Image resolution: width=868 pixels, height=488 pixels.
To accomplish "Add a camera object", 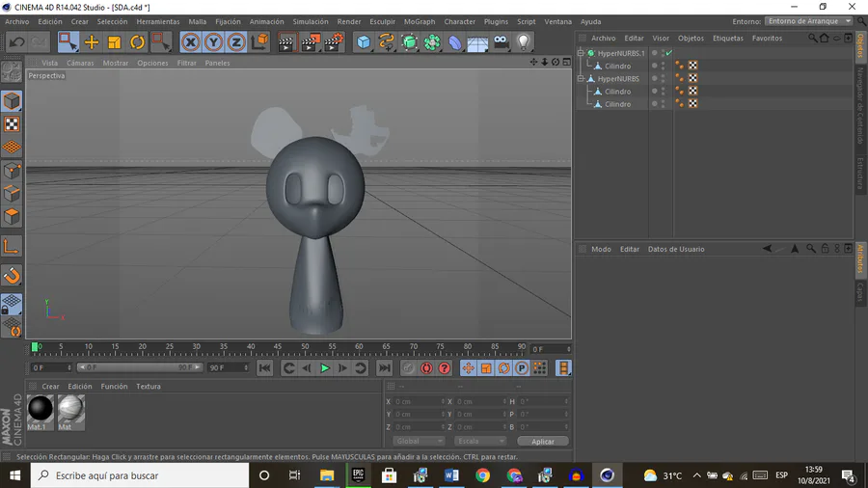I will tap(502, 41).
